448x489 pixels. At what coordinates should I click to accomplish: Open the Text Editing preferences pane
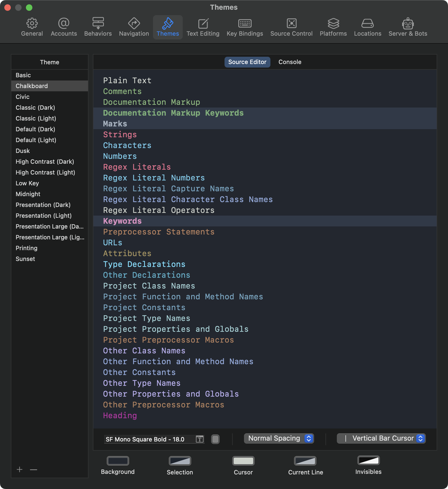click(x=203, y=27)
